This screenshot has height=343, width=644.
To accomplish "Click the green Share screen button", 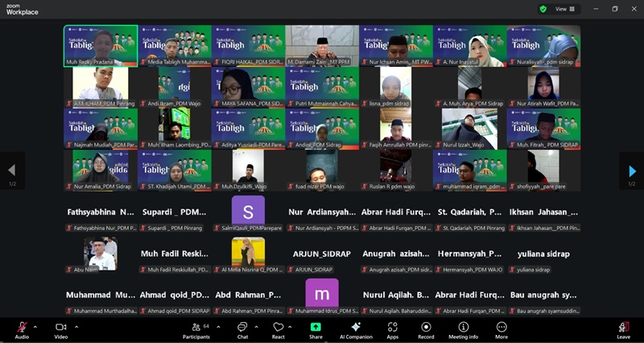I will coord(316,329).
